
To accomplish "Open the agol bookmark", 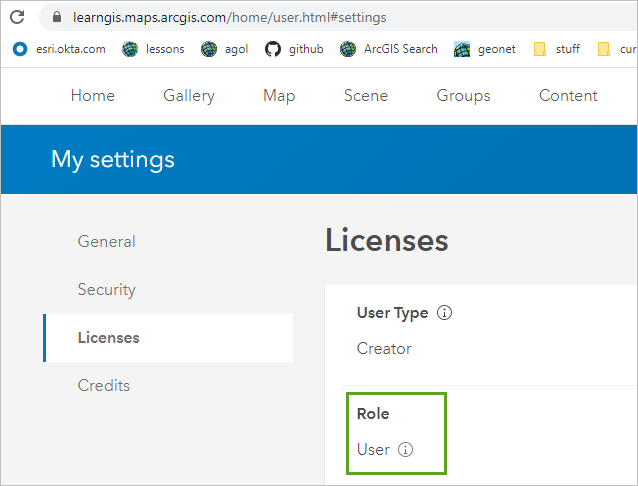I will click(x=227, y=48).
